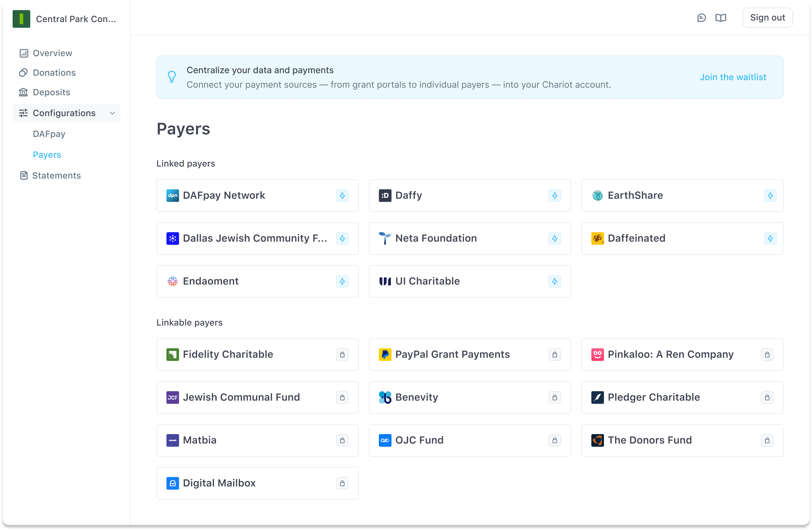Click the Join the waitlist link
This screenshot has width=812, height=530.
point(733,77)
